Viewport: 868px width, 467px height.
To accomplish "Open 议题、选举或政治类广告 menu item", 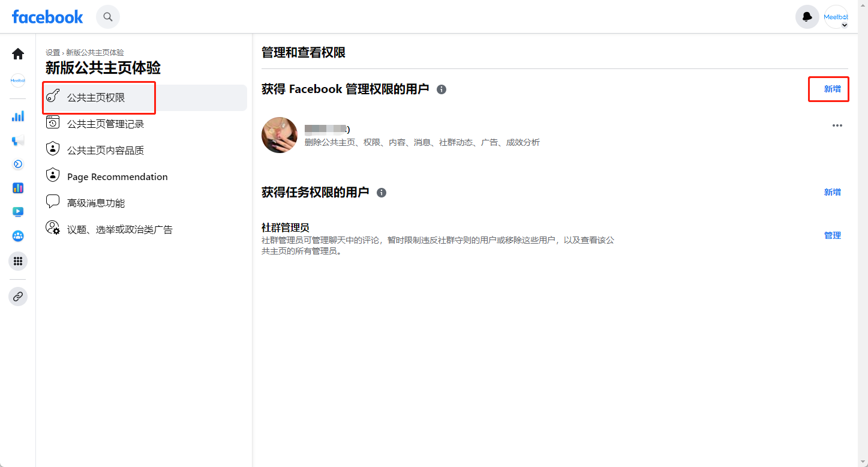I will 145,230.
